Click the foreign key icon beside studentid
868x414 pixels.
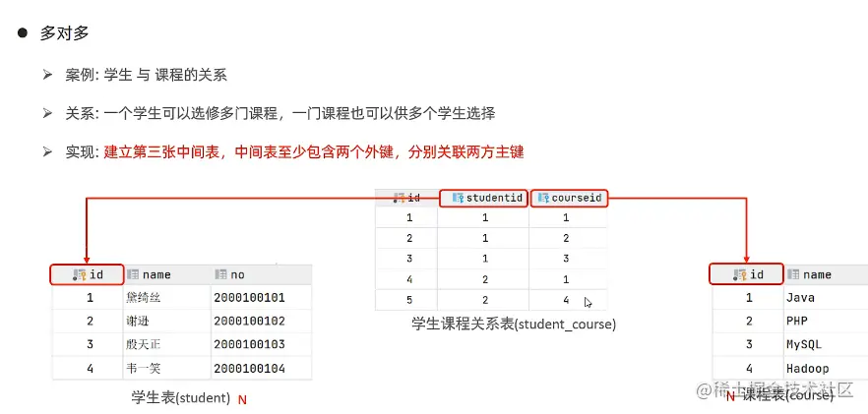pos(458,198)
